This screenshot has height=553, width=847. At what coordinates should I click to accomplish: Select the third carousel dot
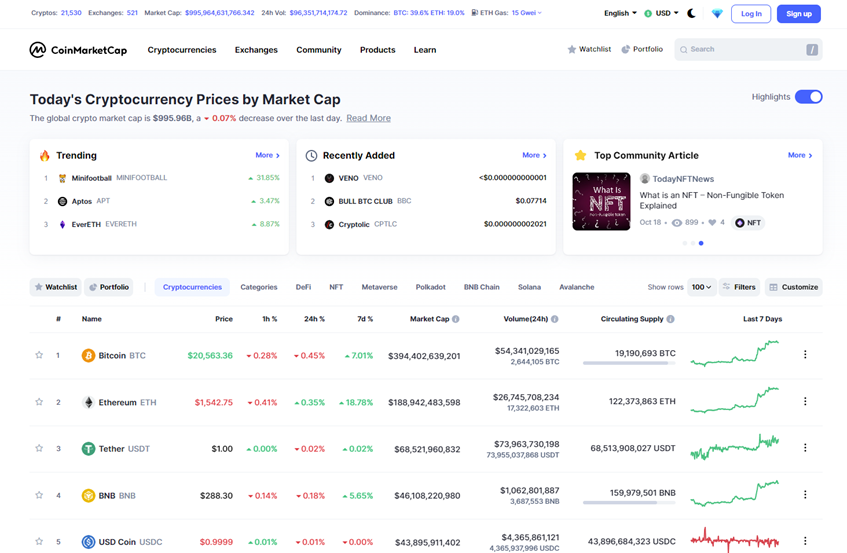pyautogui.click(x=701, y=243)
